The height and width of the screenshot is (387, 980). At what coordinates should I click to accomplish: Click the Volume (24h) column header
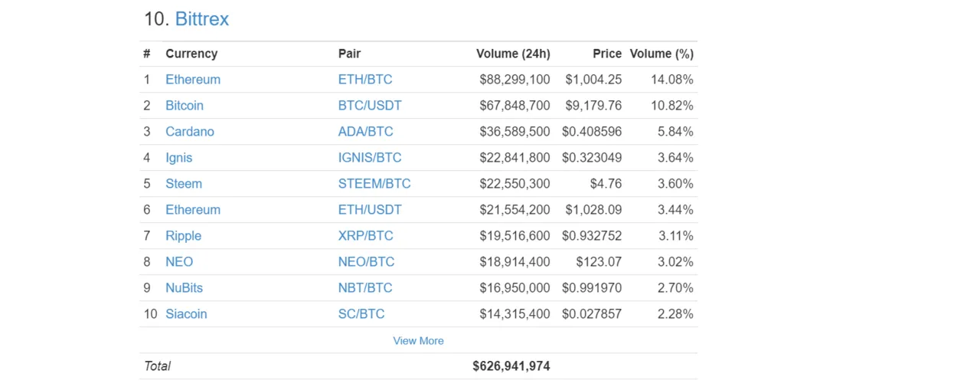(513, 54)
